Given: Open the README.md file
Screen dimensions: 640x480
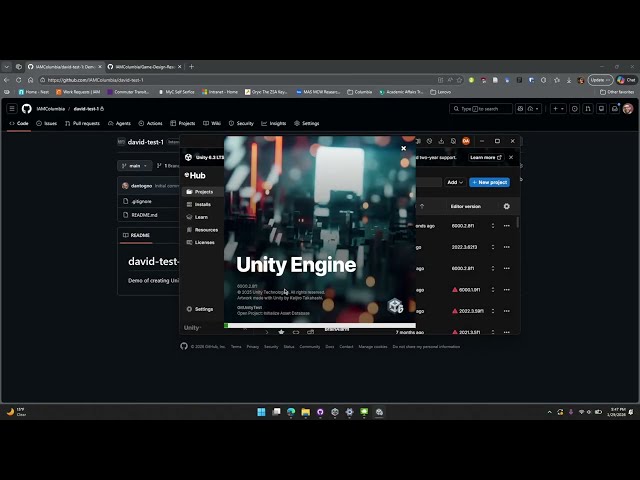Looking at the screenshot, I should click(x=144, y=215).
